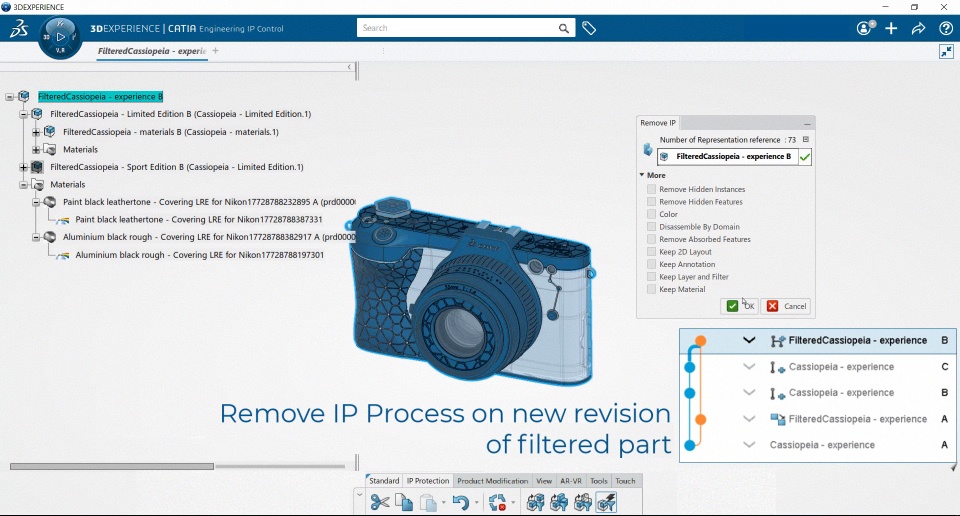The height and width of the screenshot is (516, 960).
Task: Check Disassemble By Domain option
Action: (x=651, y=226)
